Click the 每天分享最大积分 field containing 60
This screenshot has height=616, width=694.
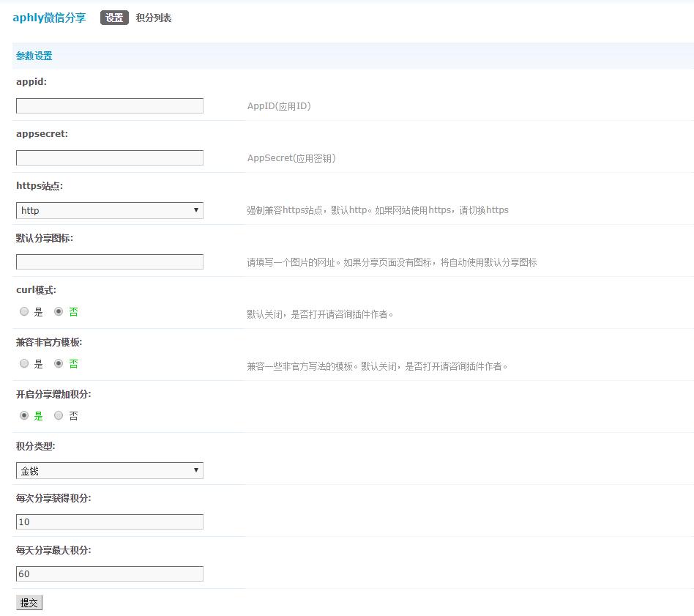pyautogui.click(x=110, y=574)
